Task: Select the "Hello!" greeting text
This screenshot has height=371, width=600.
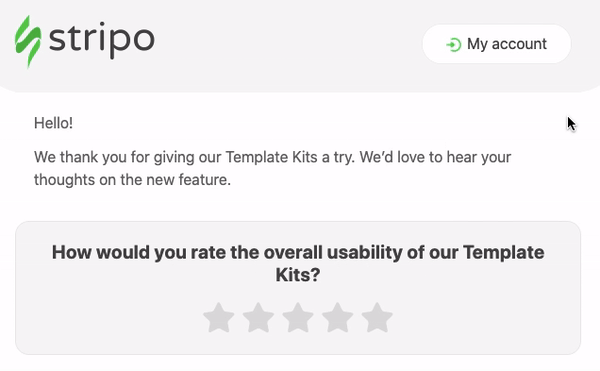Action: pyautogui.click(x=53, y=123)
